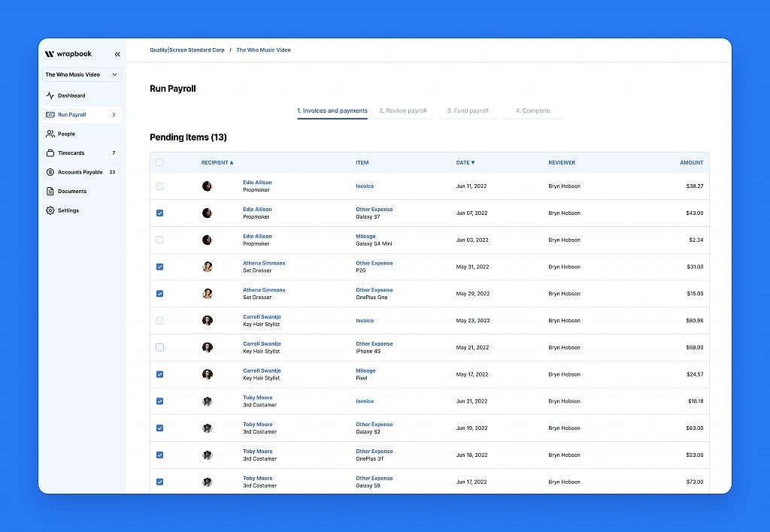Image resolution: width=770 pixels, height=532 pixels.
Task: Click the Wrapbook logo icon
Action: tap(50, 54)
